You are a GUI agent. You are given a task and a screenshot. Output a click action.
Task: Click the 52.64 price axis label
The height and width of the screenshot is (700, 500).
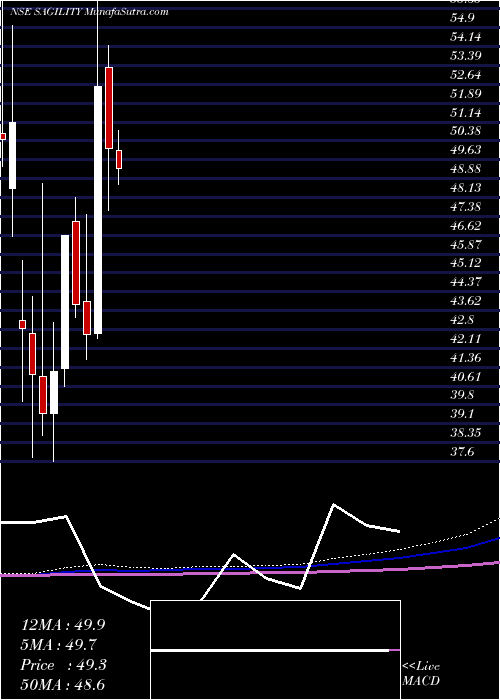pos(466,75)
